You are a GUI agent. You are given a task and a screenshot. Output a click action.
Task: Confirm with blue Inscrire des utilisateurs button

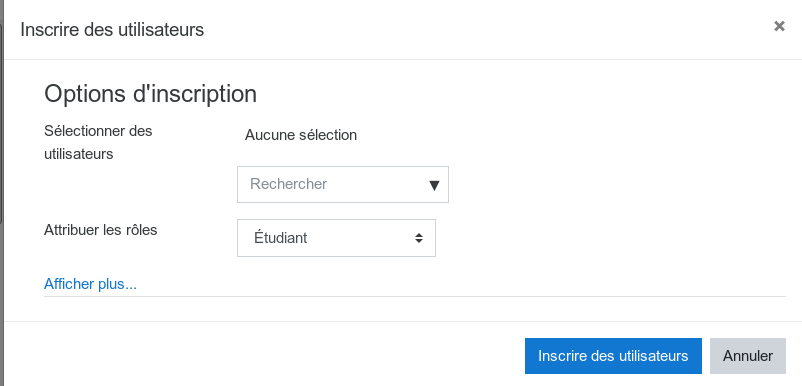click(x=613, y=356)
